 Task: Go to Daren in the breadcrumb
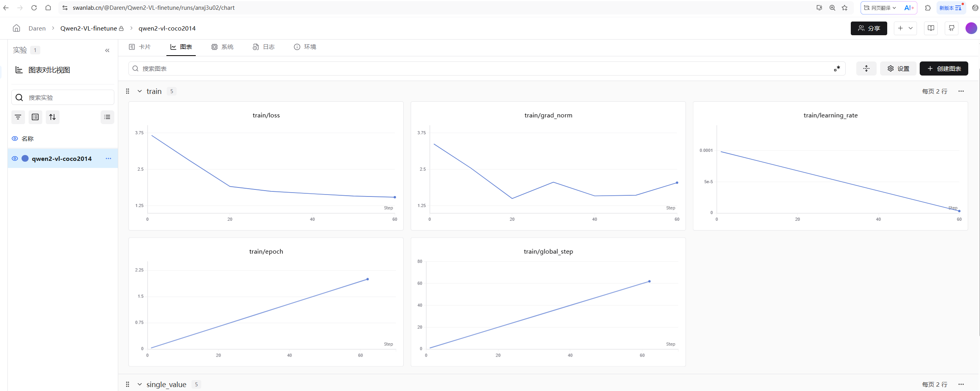point(37,28)
